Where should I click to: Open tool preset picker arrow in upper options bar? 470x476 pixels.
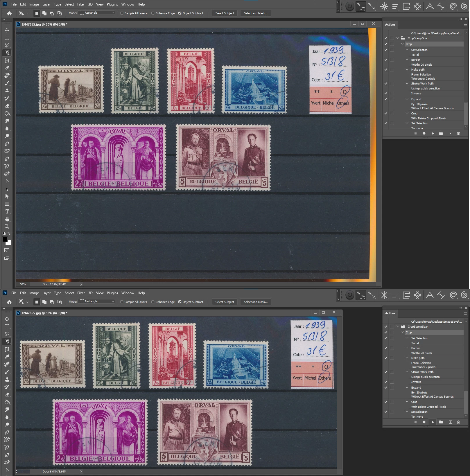(27, 13)
